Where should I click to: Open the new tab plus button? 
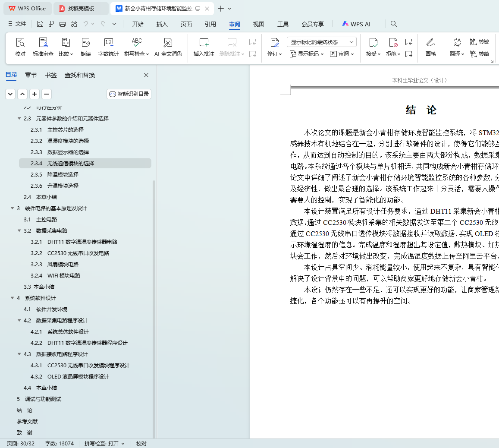tap(220, 9)
